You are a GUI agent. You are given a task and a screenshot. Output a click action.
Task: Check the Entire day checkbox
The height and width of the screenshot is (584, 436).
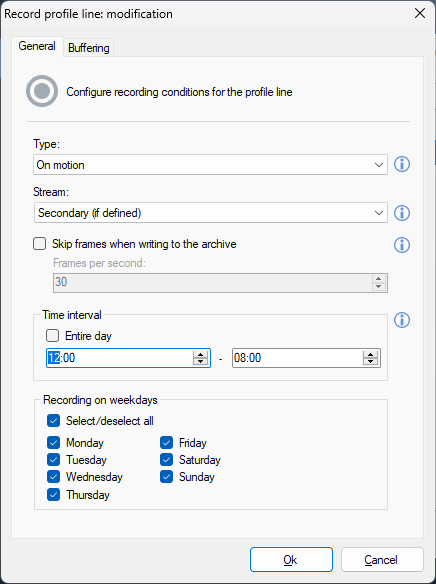(52, 336)
